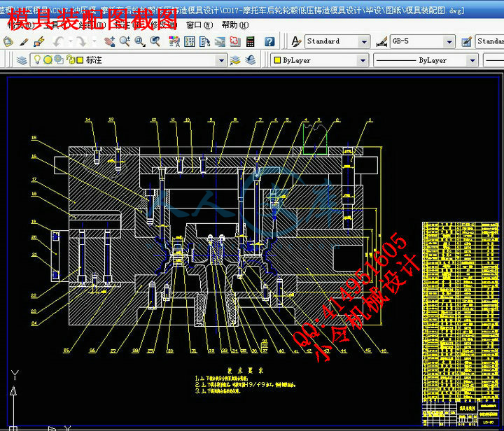Open the table style dropdown after GB-5

(x=489, y=41)
